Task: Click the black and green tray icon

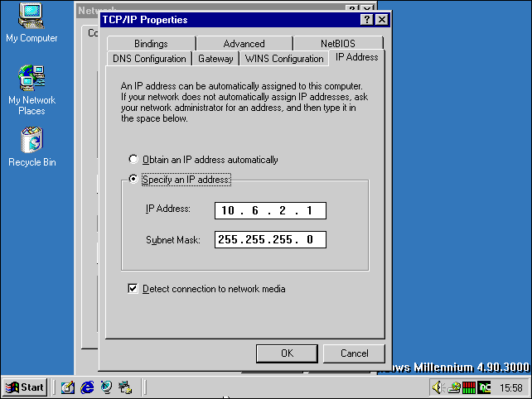Action: pyautogui.click(x=484, y=387)
